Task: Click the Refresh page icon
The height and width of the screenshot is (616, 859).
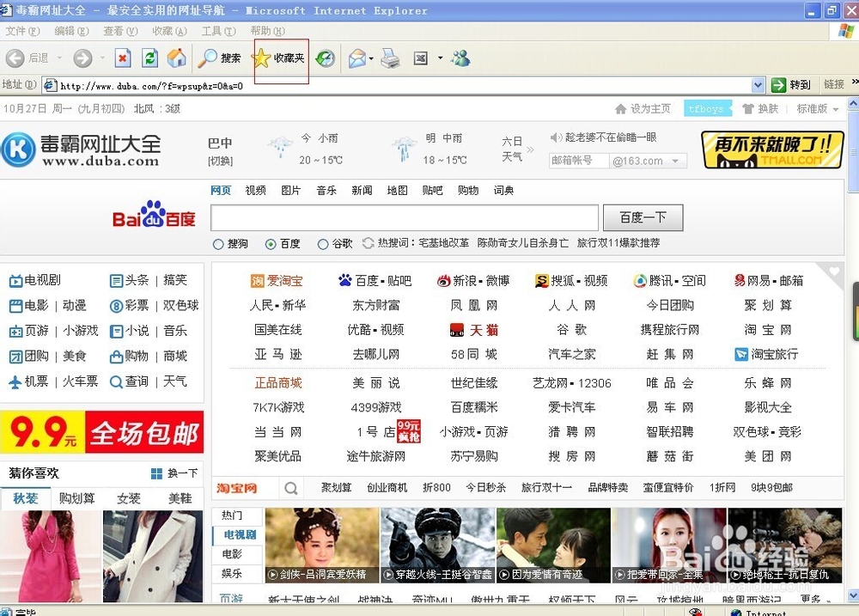Action: click(149, 58)
